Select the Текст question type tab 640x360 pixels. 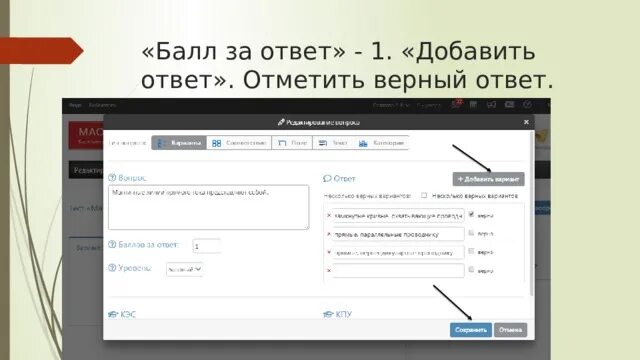[x=333, y=143]
